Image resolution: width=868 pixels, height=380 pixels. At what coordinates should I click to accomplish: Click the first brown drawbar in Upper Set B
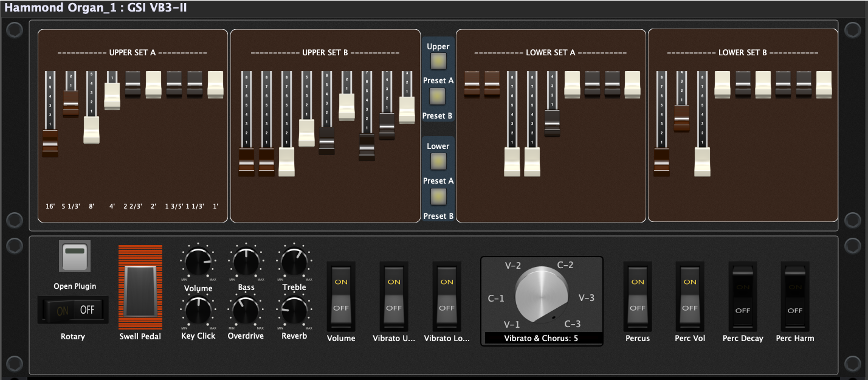click(x=246, y=162)
